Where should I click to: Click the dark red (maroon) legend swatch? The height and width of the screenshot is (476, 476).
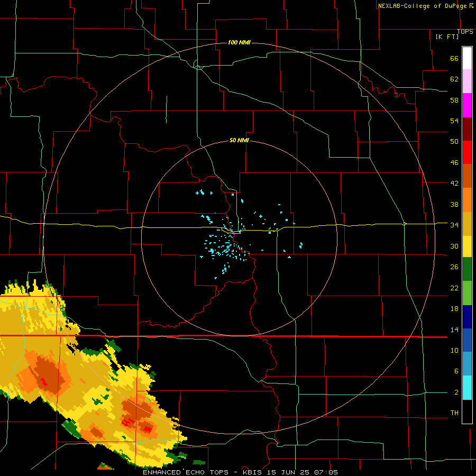[467, 129]
